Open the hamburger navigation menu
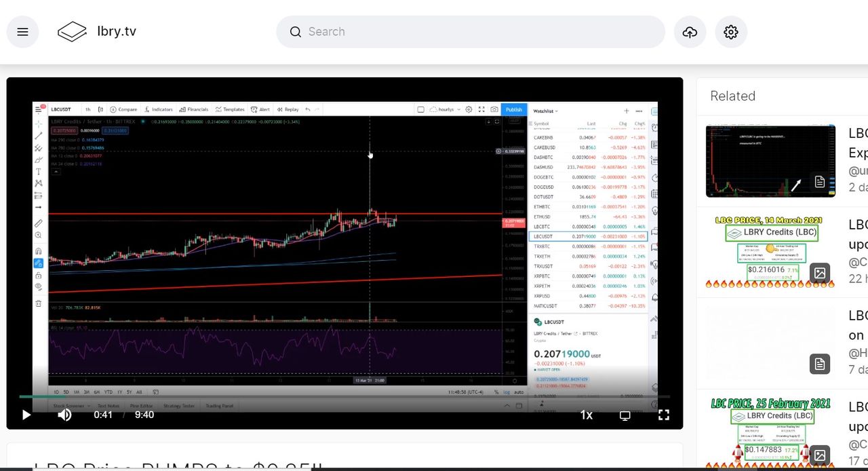The width and height of the screenshot is (868, 471). (x=22, y=32)
